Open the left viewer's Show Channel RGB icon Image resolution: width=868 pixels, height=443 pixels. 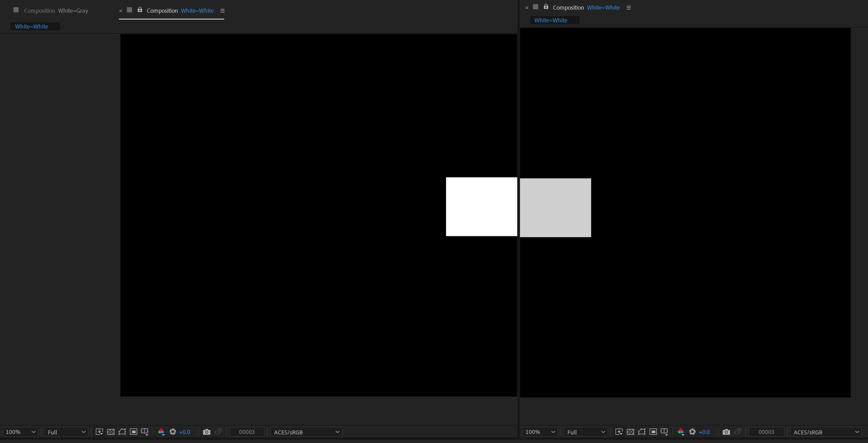161,432
